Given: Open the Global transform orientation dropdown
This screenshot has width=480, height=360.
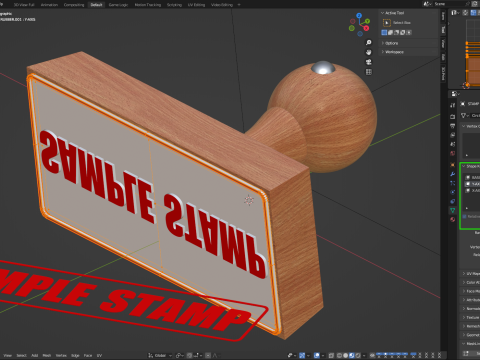Looking at the screenshot, I should pos(160,355).
